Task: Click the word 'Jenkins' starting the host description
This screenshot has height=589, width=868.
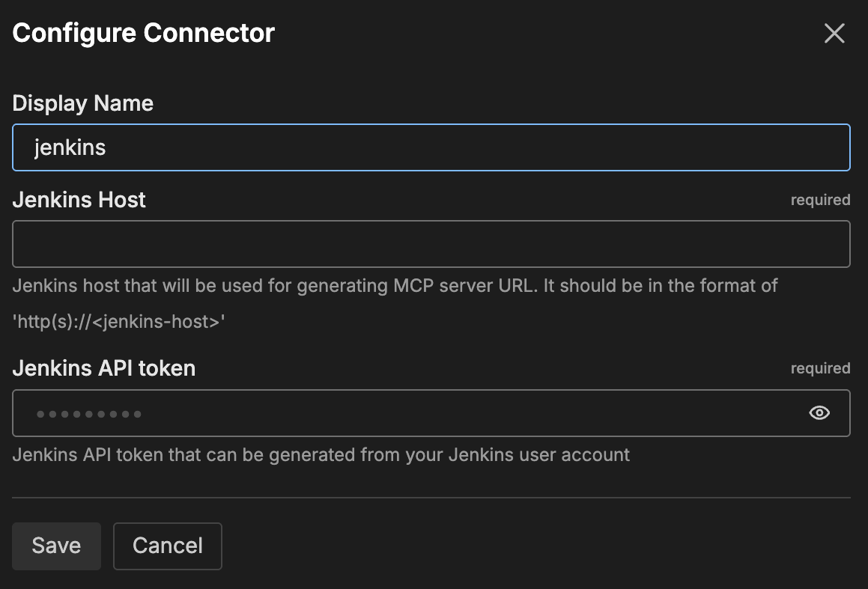Action: [37, 286]
